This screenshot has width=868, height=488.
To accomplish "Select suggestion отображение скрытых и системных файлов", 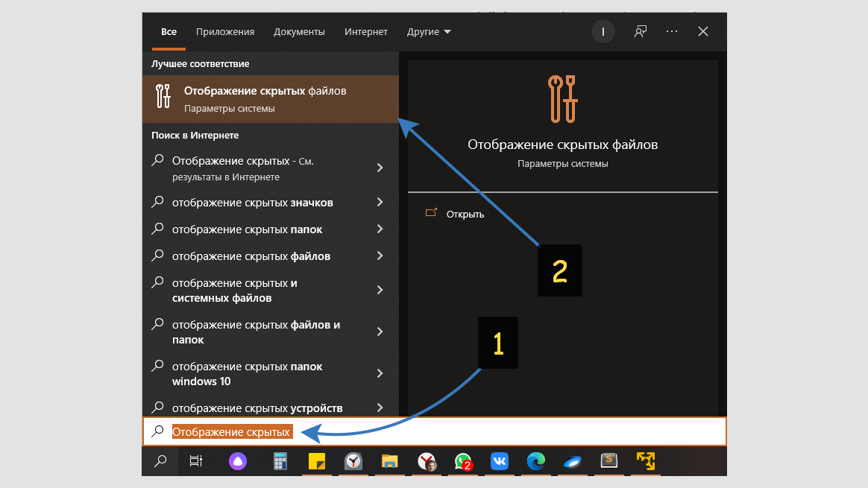I will [271, 290].
